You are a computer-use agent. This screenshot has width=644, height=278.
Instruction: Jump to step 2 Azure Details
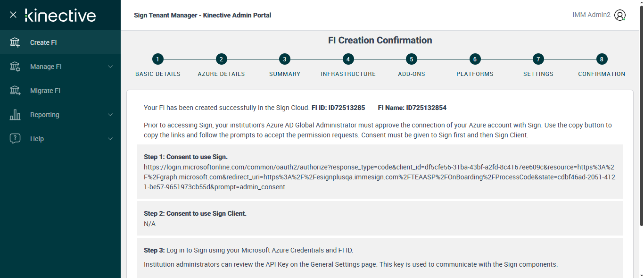coord(221,59)
